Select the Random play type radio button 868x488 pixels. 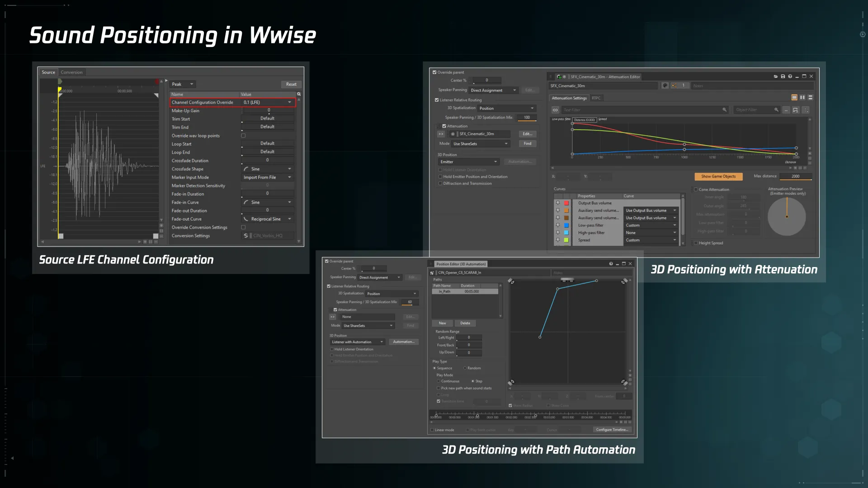[x=465, y=368]
